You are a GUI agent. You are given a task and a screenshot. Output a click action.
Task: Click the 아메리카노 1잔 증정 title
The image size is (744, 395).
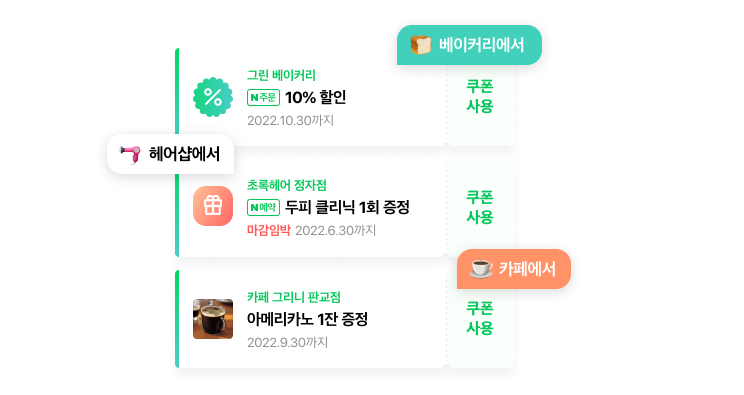[307, 319]
